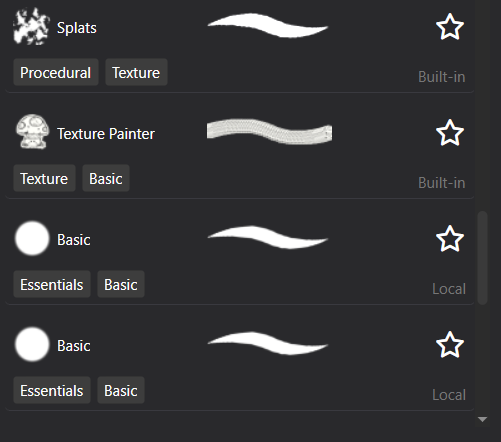Select the Splats brush icon
The width and height of the screenshot is (501, 442).
32,27
